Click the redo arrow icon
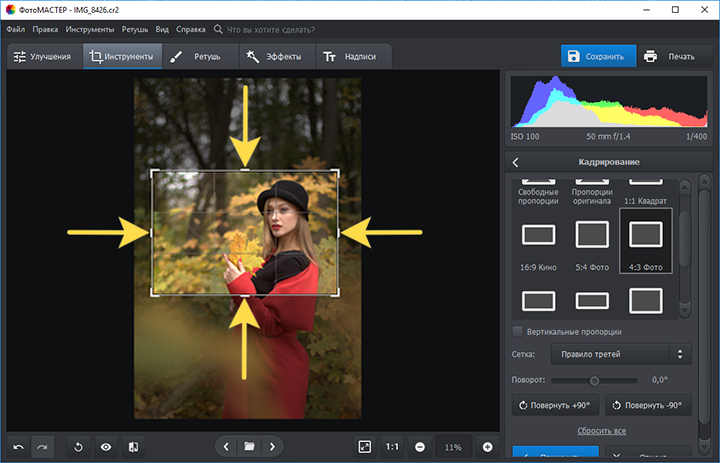Screen dimensions: 720x463 pyautogui.click(x=42, y=447)
